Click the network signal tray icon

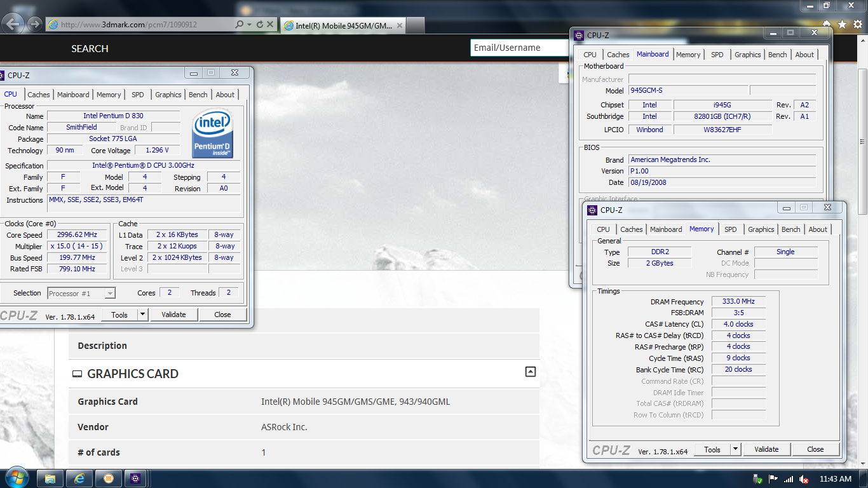point(789,479)
